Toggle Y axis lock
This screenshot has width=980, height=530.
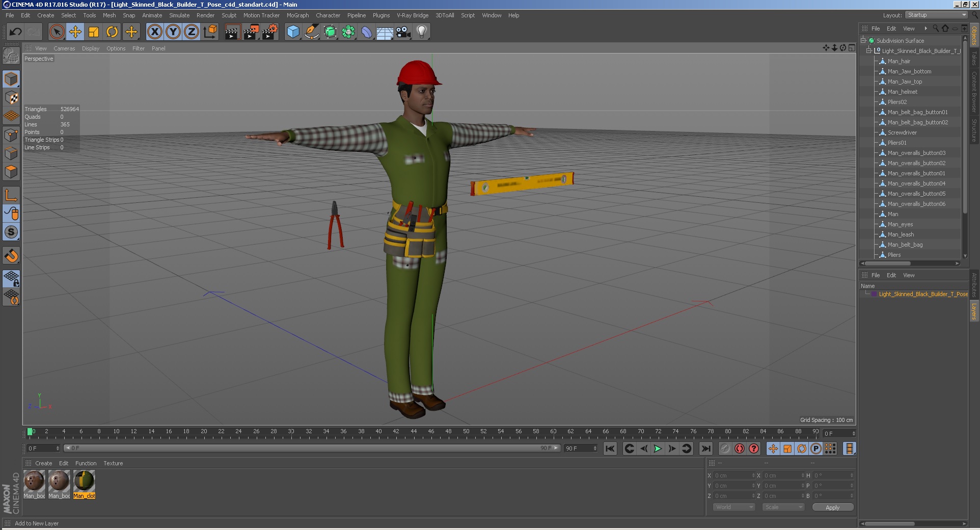(173, 32)
